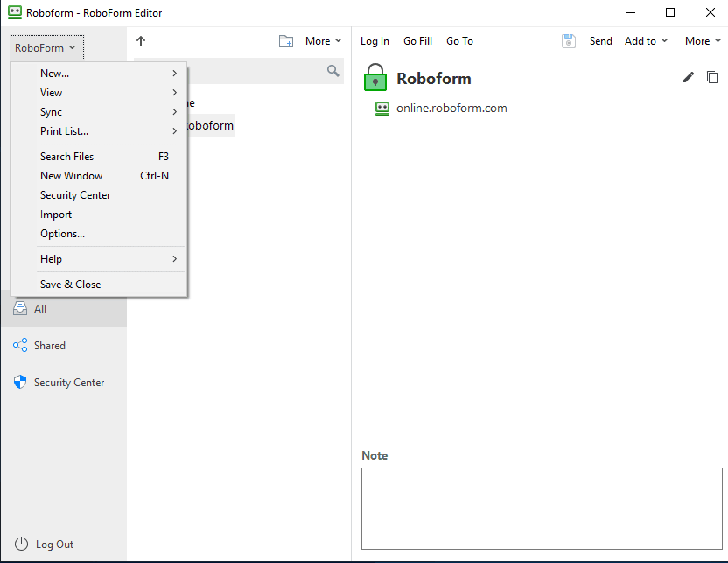
Task: Choose Options... from the menu
Action: pyautogui.click(x=62, y=234)
